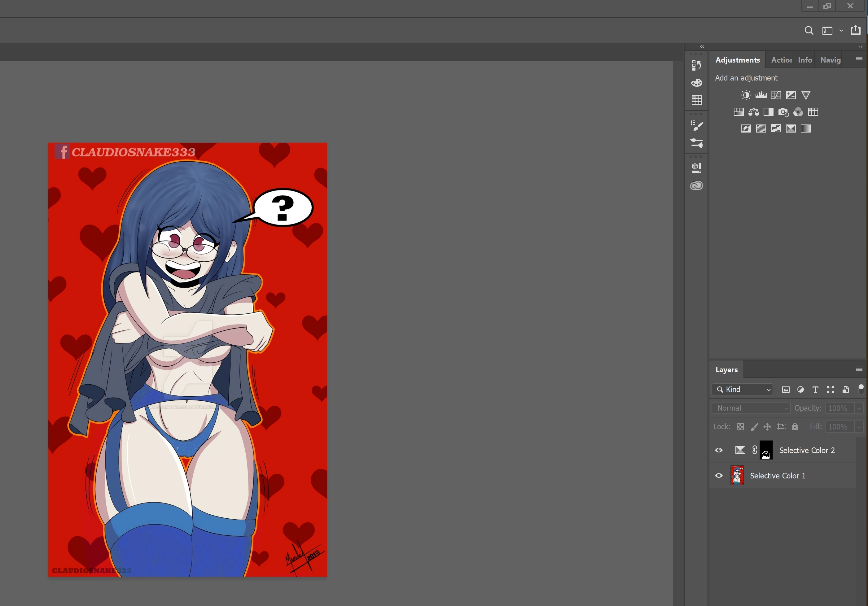Hide the Selective Color 2 layer
The width and height of the screenshot is (868, 606).
point(719,450)
